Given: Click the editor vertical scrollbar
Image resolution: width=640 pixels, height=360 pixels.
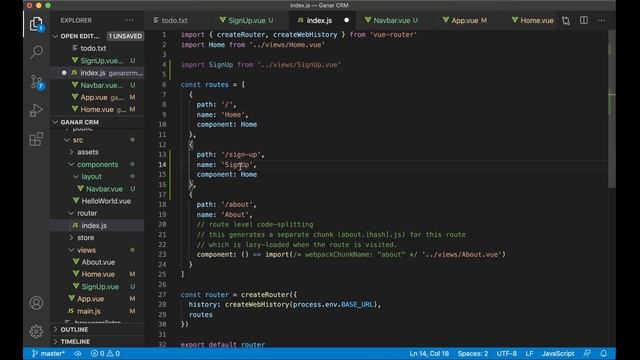Looking at the screenshot, I should (612, 109).
